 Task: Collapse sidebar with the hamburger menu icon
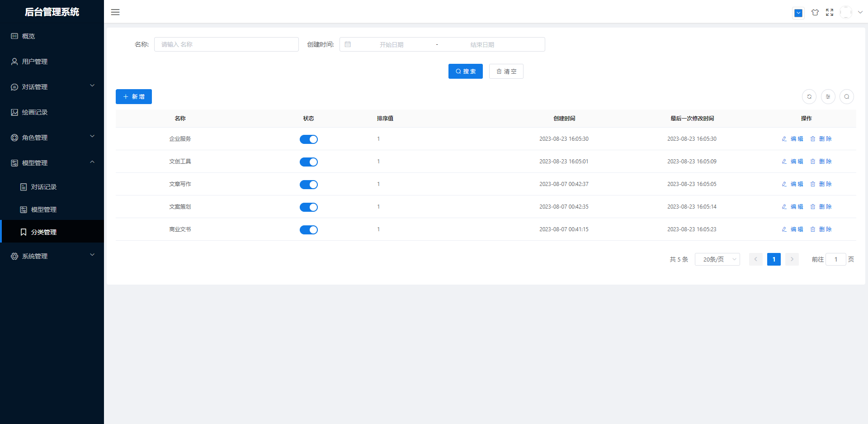point(115,12)
